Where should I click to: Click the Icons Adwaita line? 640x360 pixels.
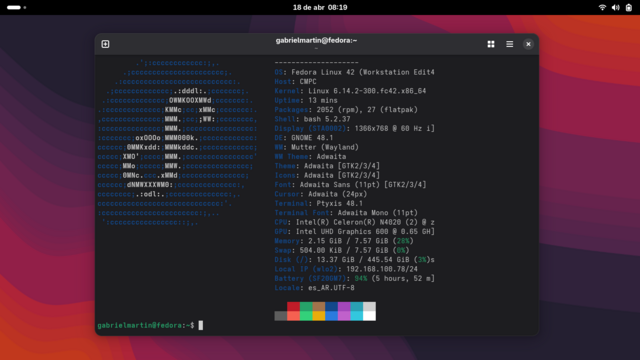327,176
